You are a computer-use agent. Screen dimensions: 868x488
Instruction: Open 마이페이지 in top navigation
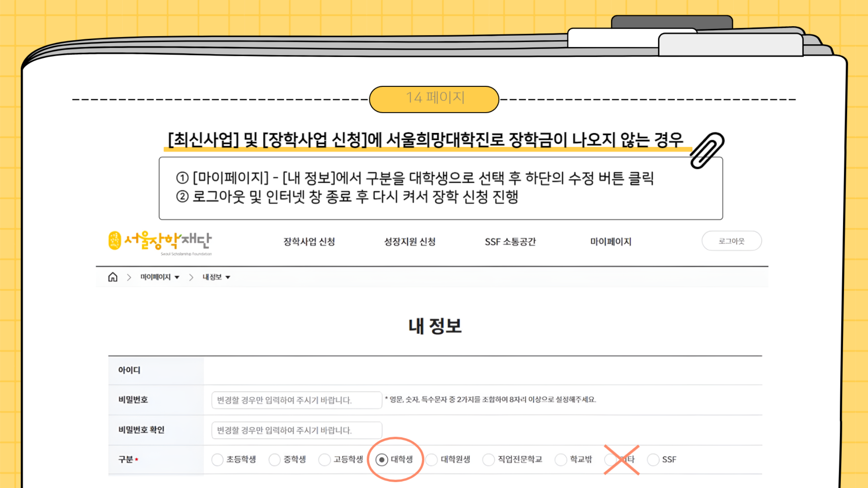(610, 242)
